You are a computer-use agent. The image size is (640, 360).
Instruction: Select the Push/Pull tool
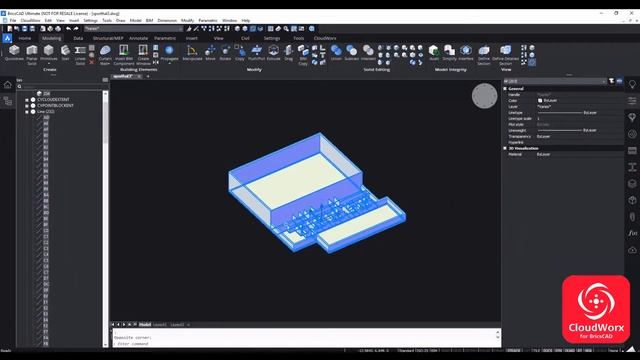(256, 53)
